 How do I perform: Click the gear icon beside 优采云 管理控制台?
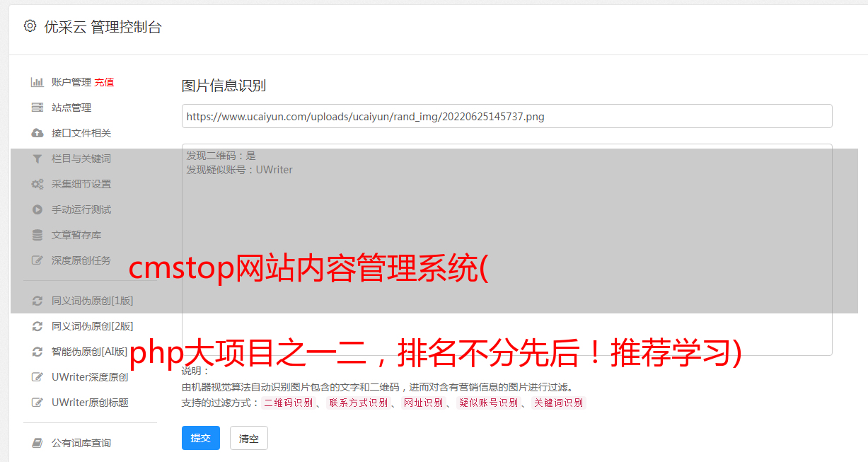[30, 26]
